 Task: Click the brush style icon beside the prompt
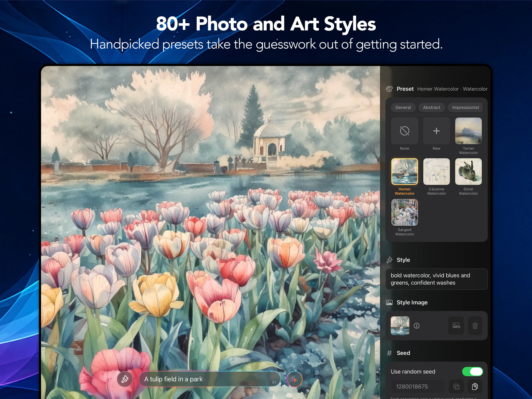125,379
